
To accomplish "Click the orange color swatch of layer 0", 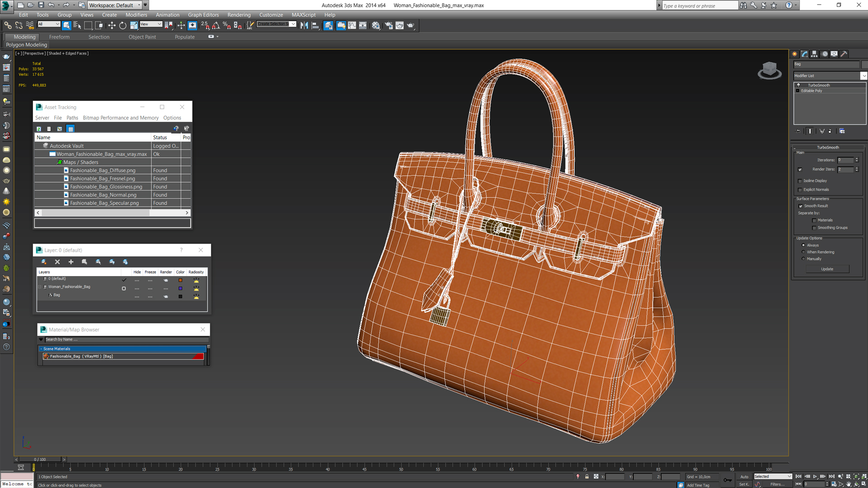I will point(180,280).
